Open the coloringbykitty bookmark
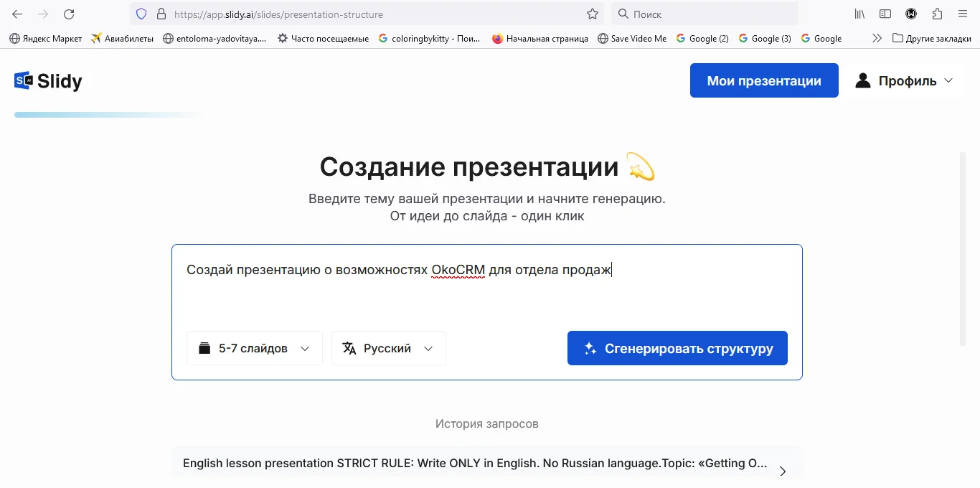This screenshot has width=980, height=488. coord(429,38)
